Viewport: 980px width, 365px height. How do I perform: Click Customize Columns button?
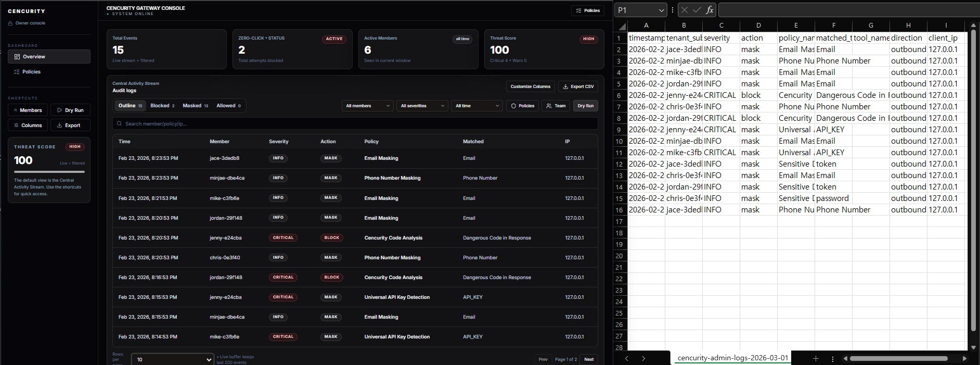(530, 86)
